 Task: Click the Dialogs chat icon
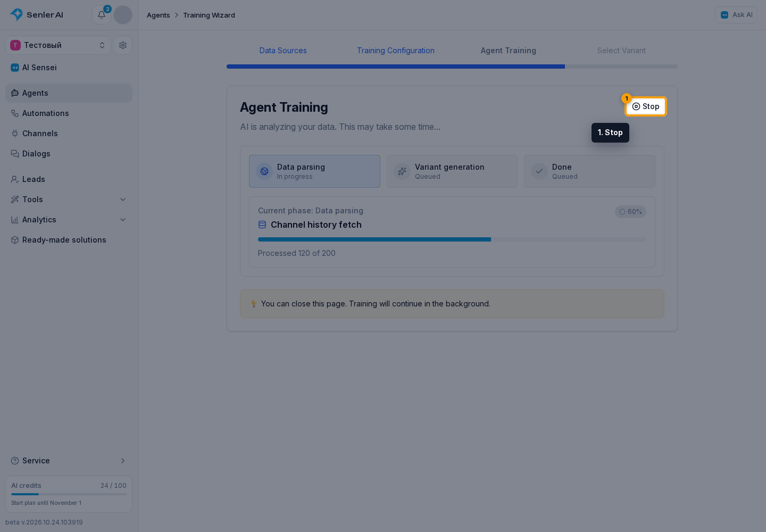(x=15, y=154)
